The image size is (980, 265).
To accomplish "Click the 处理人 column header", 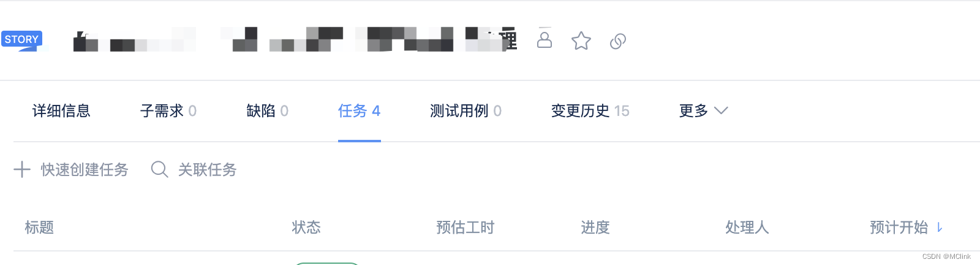I will point(747,228).
